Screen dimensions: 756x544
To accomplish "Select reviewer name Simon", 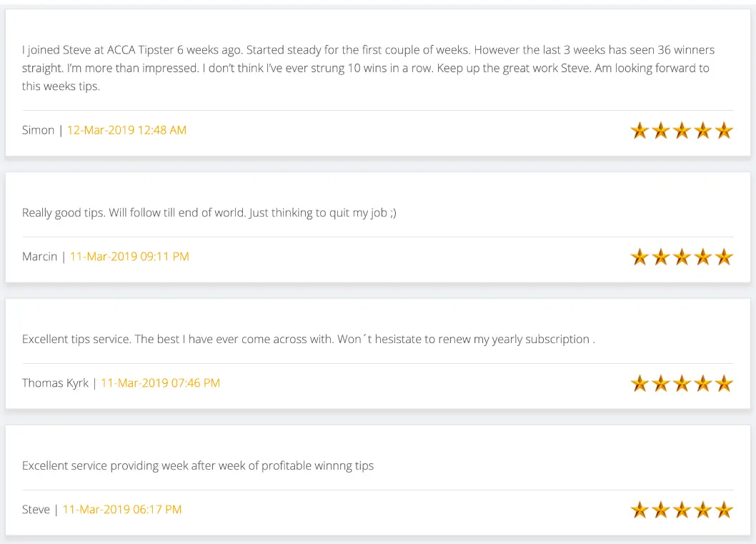I will tap(38, 130).
